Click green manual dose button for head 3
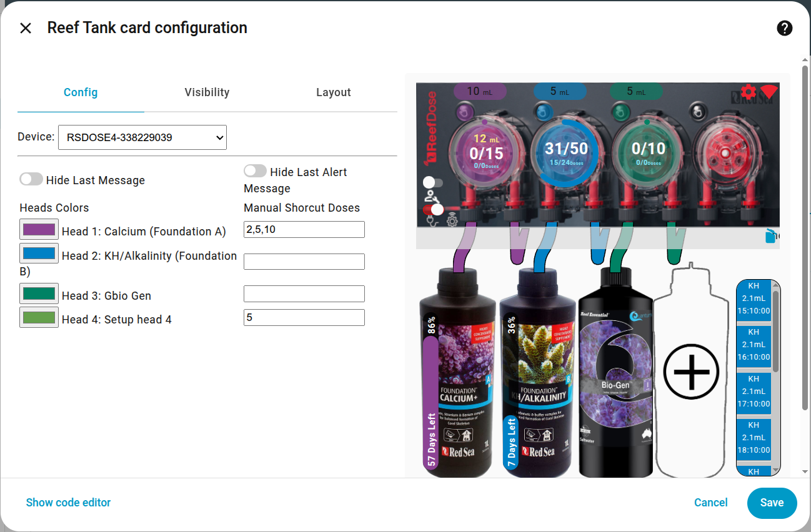The width and height of the screenshot is (811, 532). pos(620,112)
